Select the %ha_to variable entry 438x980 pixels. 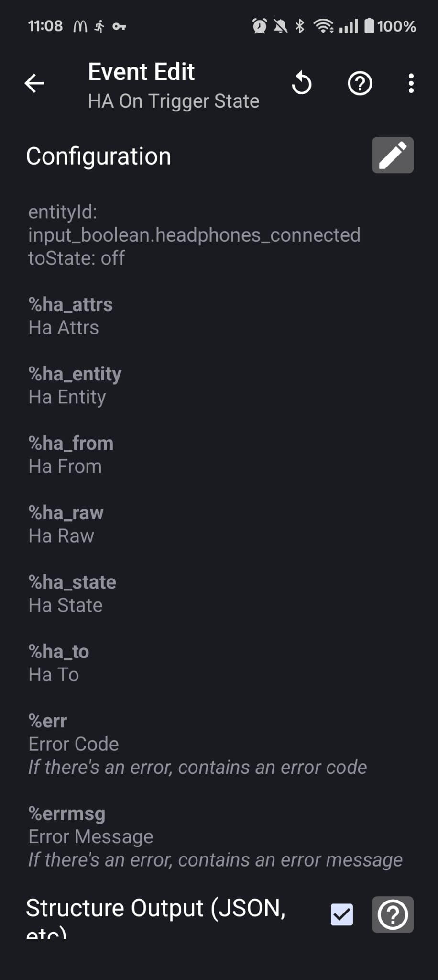click(59, 663)
